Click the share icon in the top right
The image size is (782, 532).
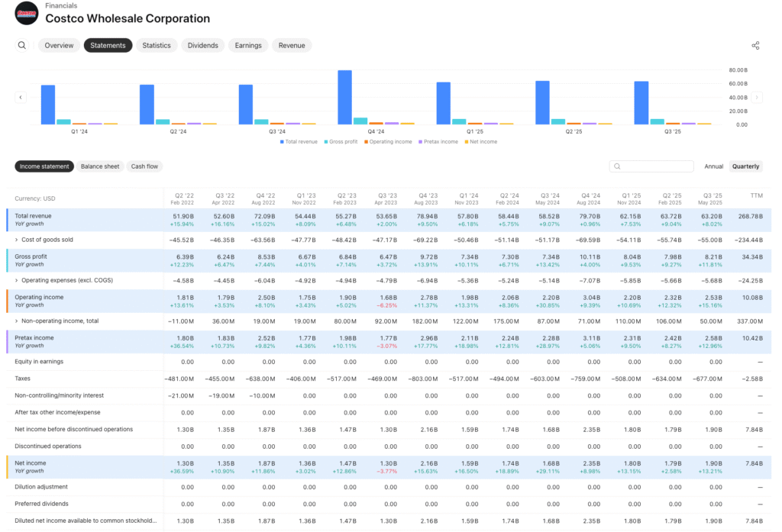tap(755, 45)
